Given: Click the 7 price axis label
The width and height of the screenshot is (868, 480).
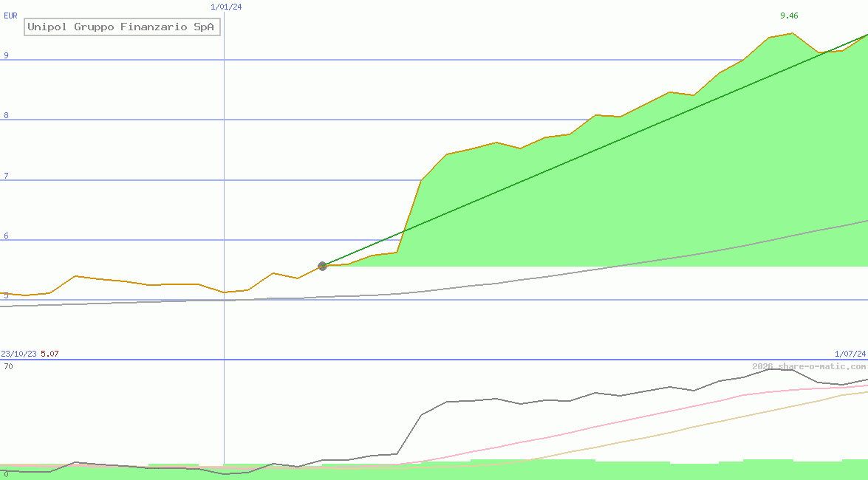Looking at the screenshot, I should [6, 176].
